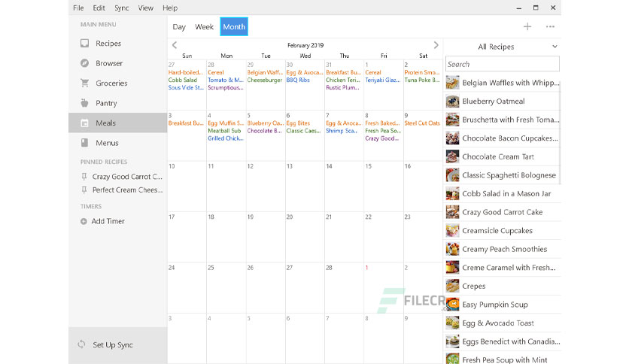Select Belgian Waffles recipe thumbnail
The height and width of the screenshot is (364, 629).
pos(452,83)
